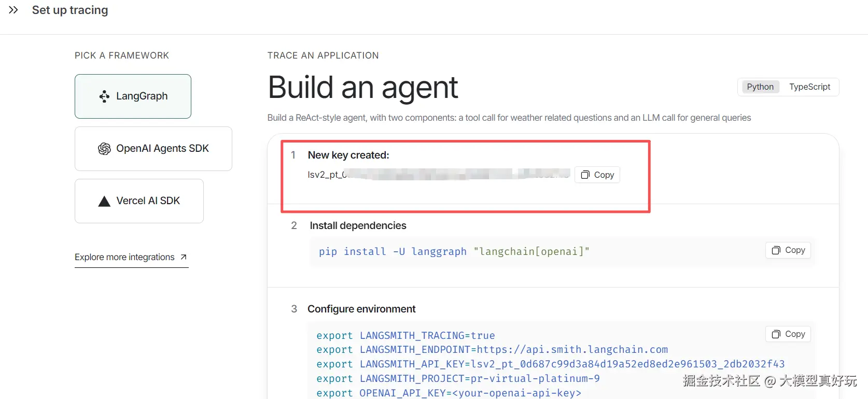Viewport: 868px width, 399px height.
Task: Switch code language to TypeScript
Action: click(809, 87)
